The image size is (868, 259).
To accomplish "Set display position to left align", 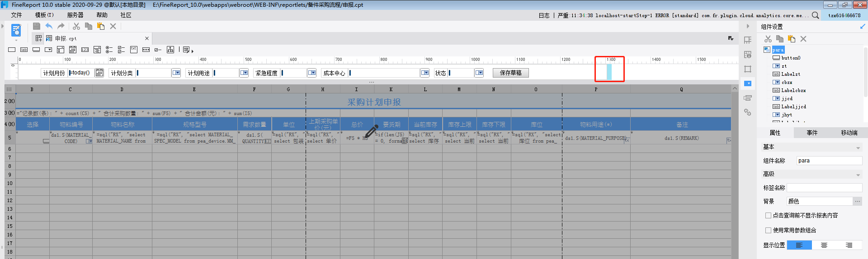I will tap(799, 245).
